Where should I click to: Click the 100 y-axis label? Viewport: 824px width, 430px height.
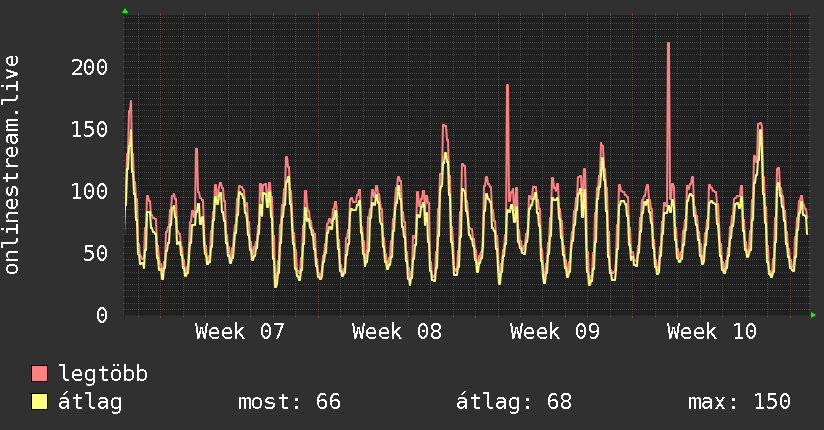tap(89, 191)
